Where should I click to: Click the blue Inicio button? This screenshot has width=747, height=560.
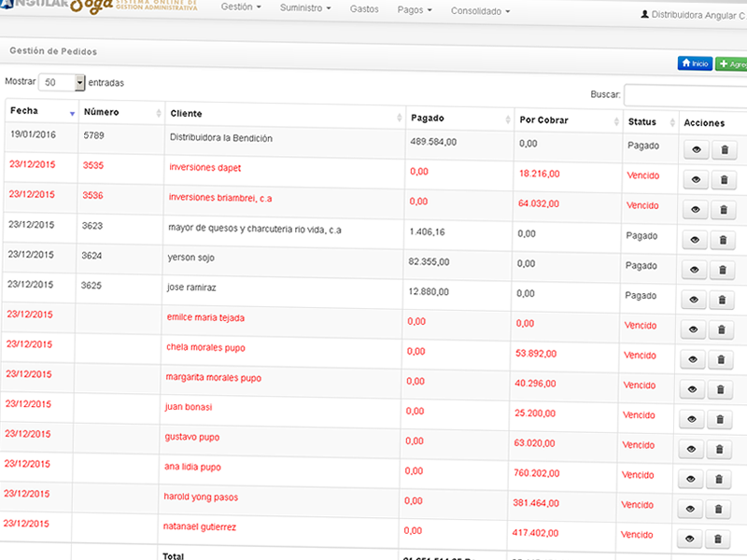(x=695, y=63)
